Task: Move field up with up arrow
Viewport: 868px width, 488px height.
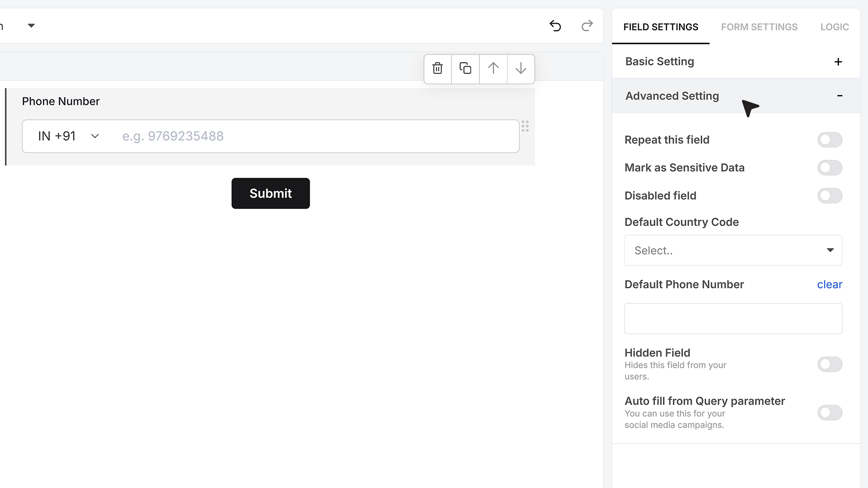Action: [493, 69]
